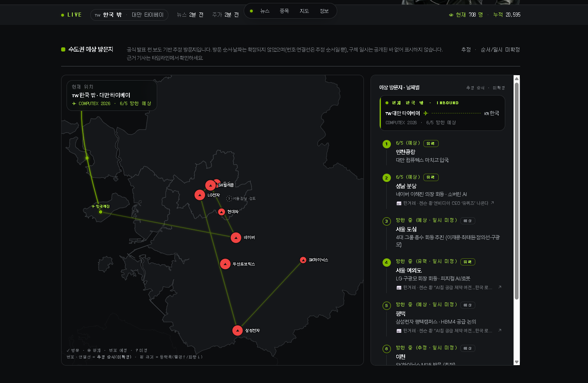This screenshot has width=588, height=383.
Task: Open the 한겨레 article link under 평택
Action: (x=448, y=331)
